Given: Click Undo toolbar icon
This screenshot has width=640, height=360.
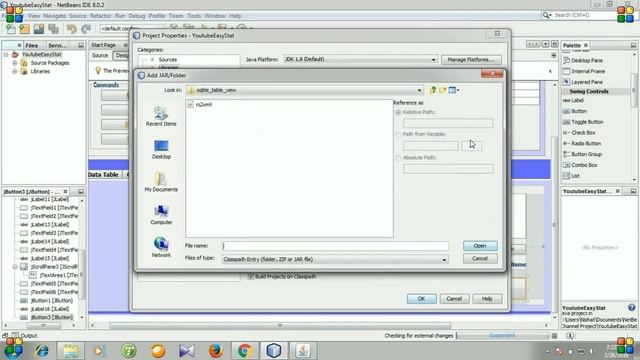Looking at the screenshot, I should [72, 29].
